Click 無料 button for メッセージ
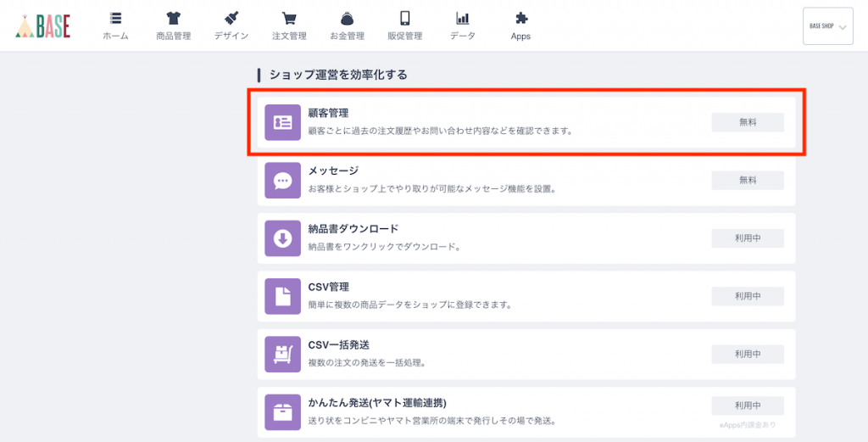Viewport: 868px width, 442px height. (x=748, y=181)
